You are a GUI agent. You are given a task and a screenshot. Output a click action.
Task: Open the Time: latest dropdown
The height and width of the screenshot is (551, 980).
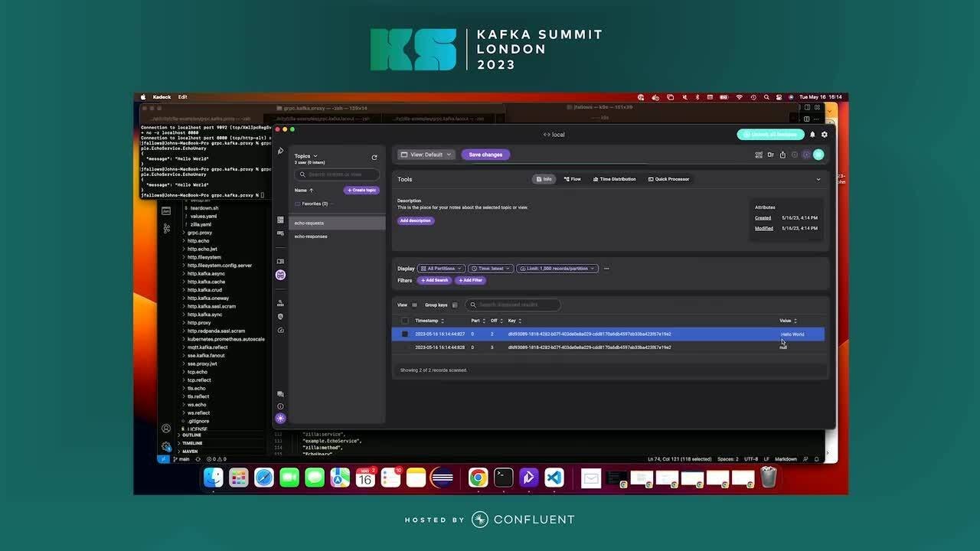click(x=491, y=269)
